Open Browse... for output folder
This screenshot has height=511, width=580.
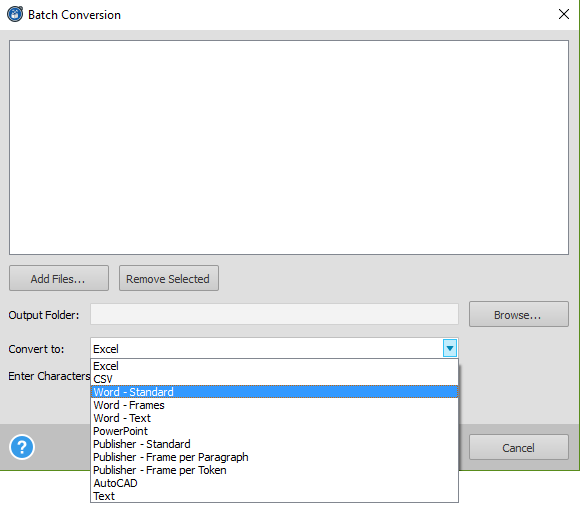pyautogui.click(x=519, y=314)
